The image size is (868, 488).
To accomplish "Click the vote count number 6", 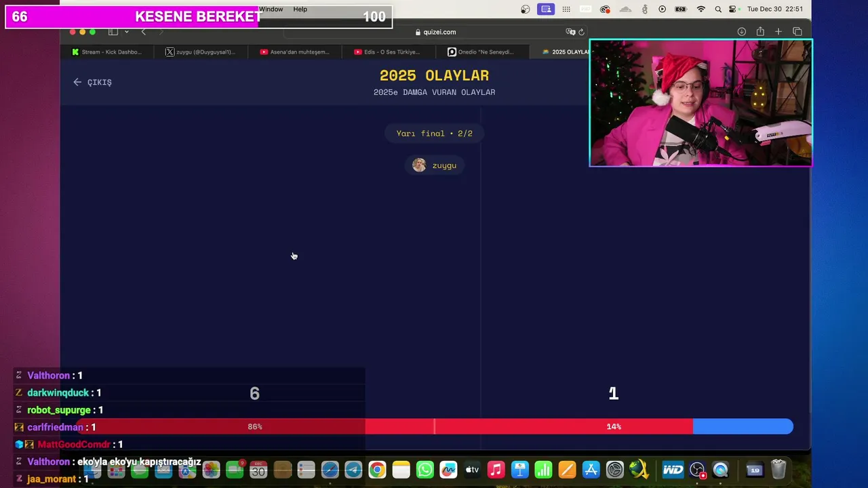I will click(x=255, y=394).
